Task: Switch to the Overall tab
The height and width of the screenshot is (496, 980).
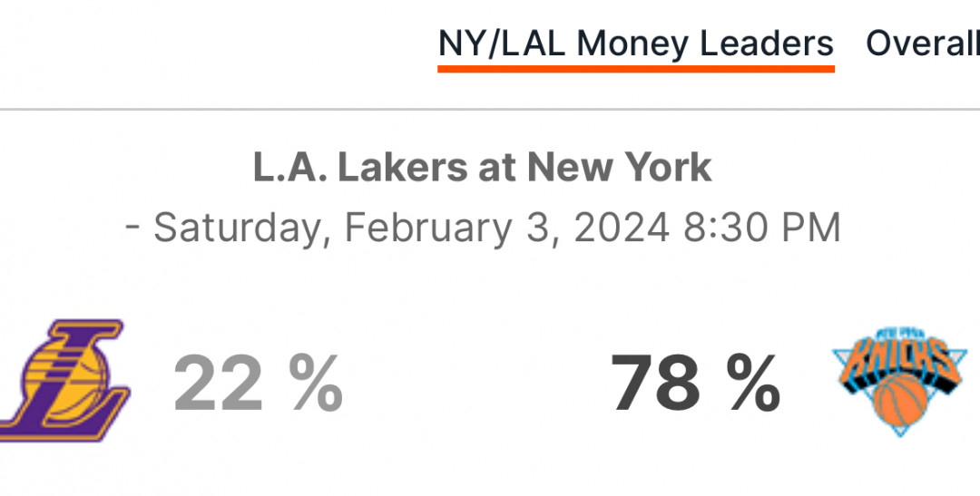Action: coord(923,44)
